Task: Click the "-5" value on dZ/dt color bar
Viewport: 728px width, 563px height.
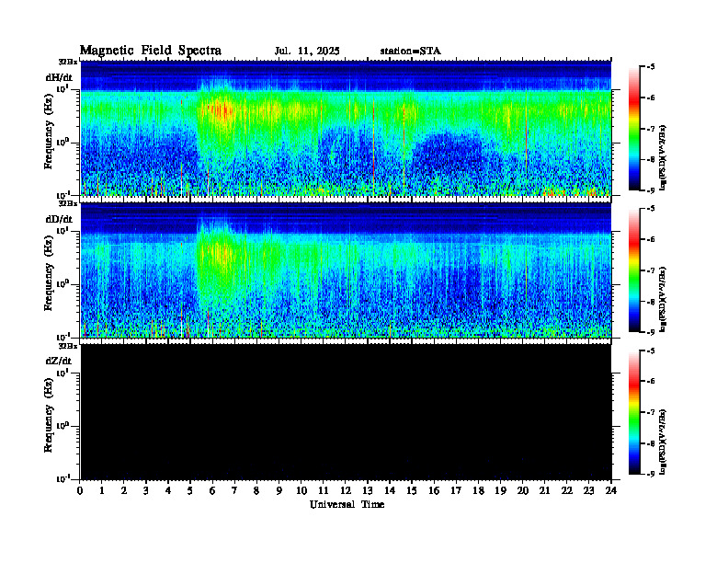Action: (x=650, y=350)
